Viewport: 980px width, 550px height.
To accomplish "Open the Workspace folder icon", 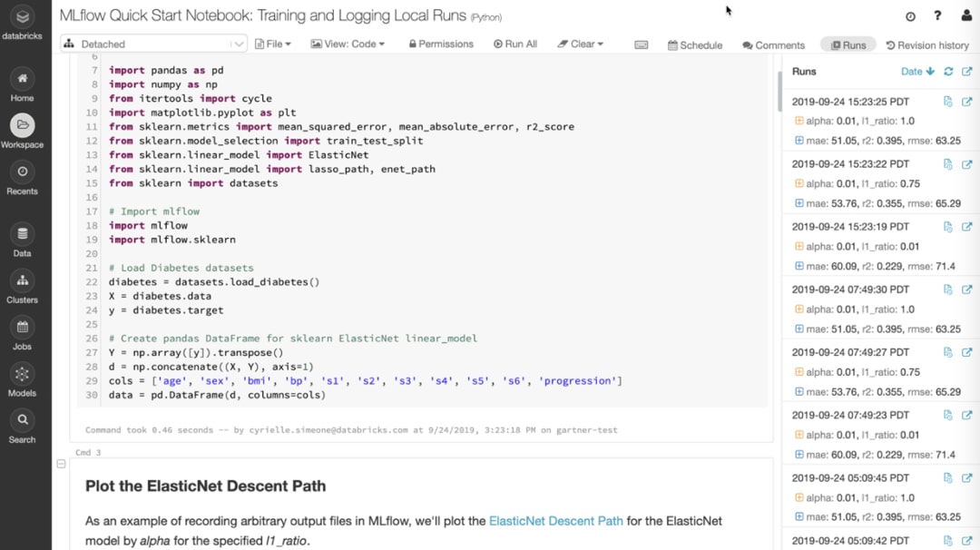I will click(22, 125).
